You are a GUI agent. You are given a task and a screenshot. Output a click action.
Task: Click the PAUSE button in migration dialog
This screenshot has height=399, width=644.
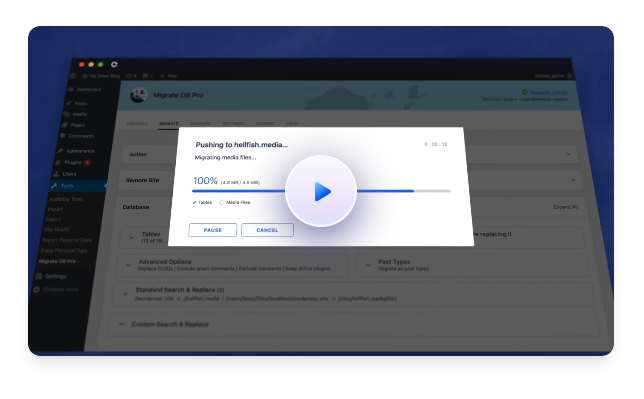click(x=212, y=230)
